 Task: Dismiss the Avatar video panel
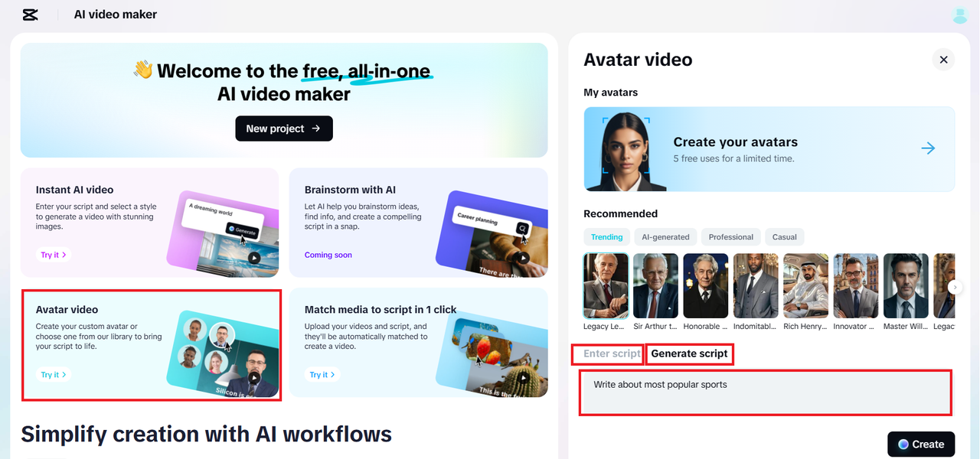coord(943,59)
